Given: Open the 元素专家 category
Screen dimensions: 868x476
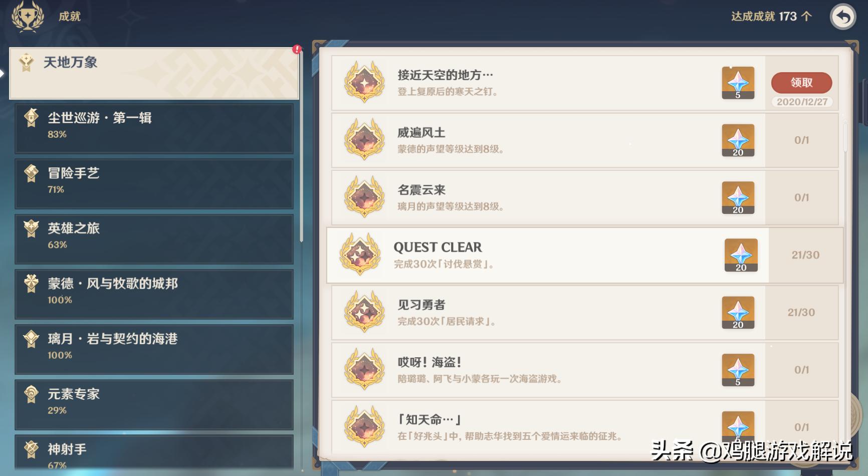Looking at the screenshot, I should click(154, 404).
